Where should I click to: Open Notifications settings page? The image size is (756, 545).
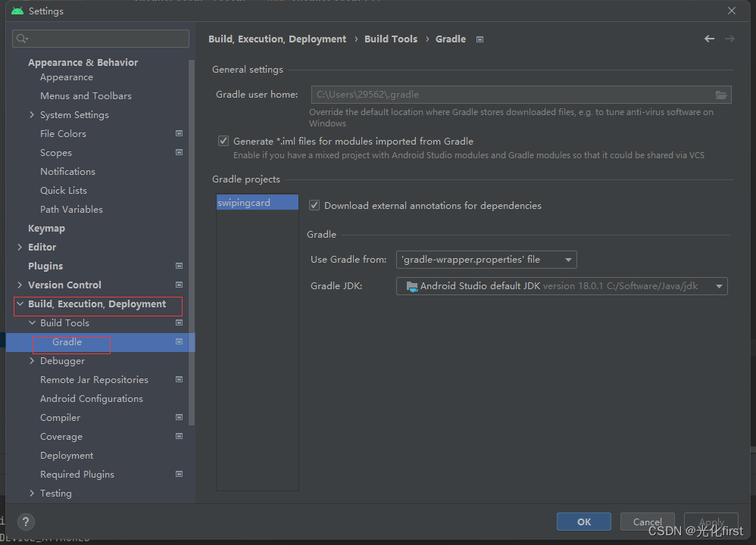click(x=67, y=172)
